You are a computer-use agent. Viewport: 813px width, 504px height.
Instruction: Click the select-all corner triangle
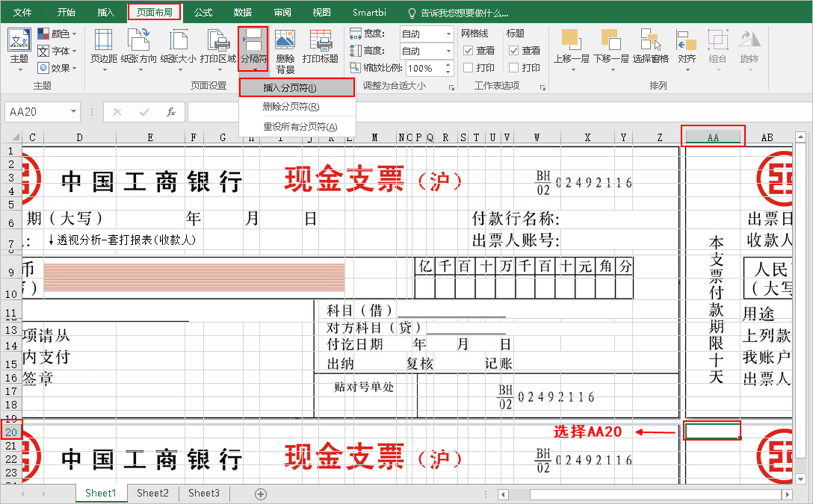point(16,137)
